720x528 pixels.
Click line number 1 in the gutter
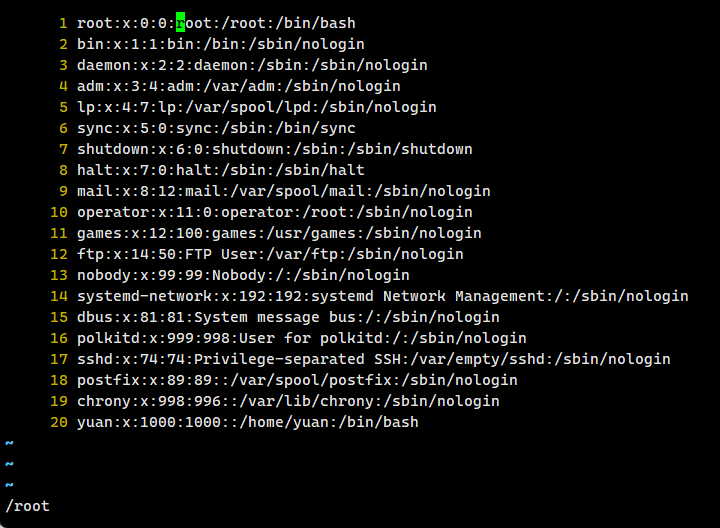point(63,23)
